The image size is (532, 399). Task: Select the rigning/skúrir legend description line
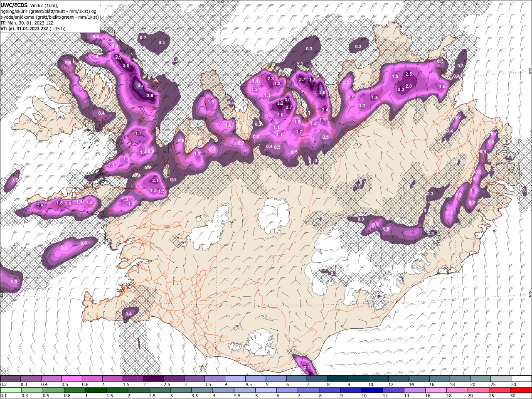coord(49,11)
